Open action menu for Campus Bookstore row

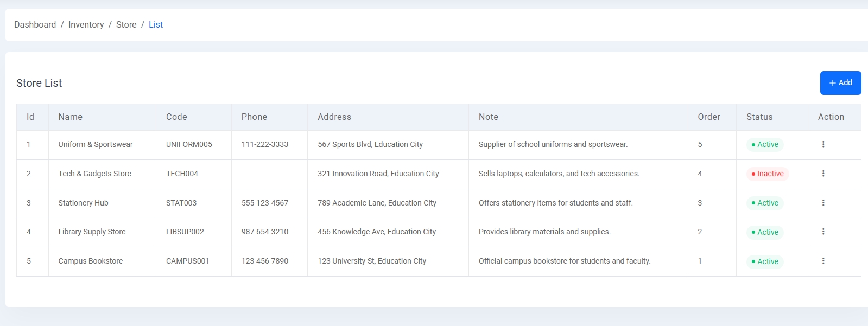[823, 261]
